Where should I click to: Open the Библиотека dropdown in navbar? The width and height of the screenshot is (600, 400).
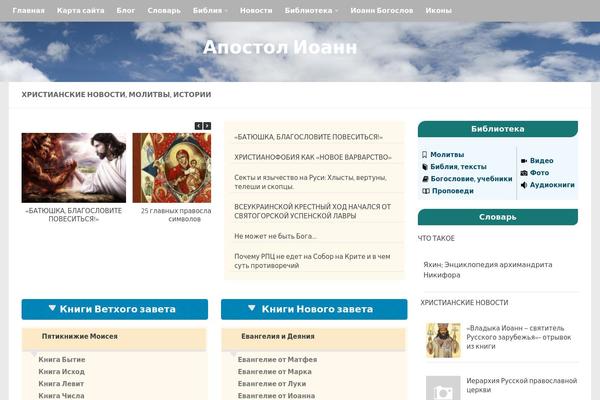coord(311,11)
